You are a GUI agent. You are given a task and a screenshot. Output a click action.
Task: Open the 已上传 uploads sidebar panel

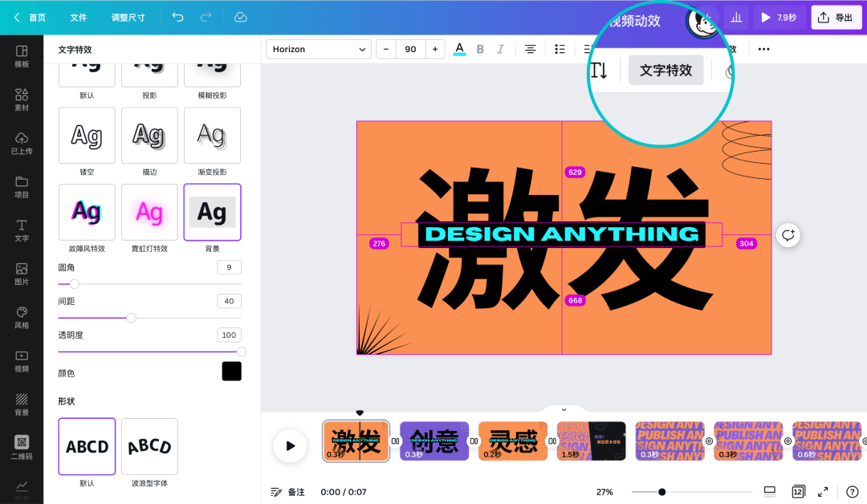click(22, 144)
